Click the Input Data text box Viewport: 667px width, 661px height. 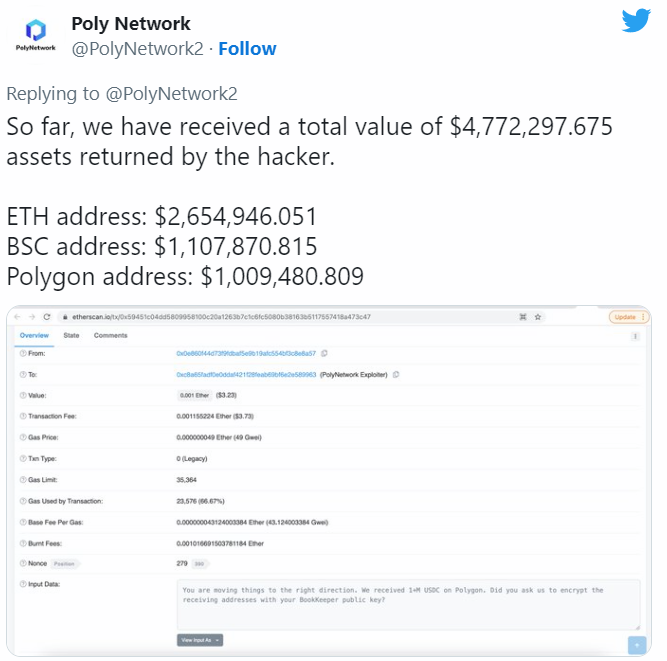click(x=408, y=603)
